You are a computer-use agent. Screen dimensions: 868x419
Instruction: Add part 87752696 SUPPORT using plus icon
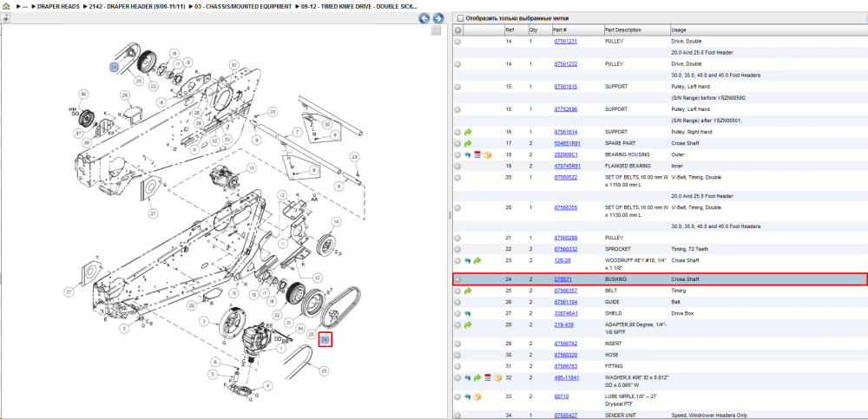tap(457, 109)
